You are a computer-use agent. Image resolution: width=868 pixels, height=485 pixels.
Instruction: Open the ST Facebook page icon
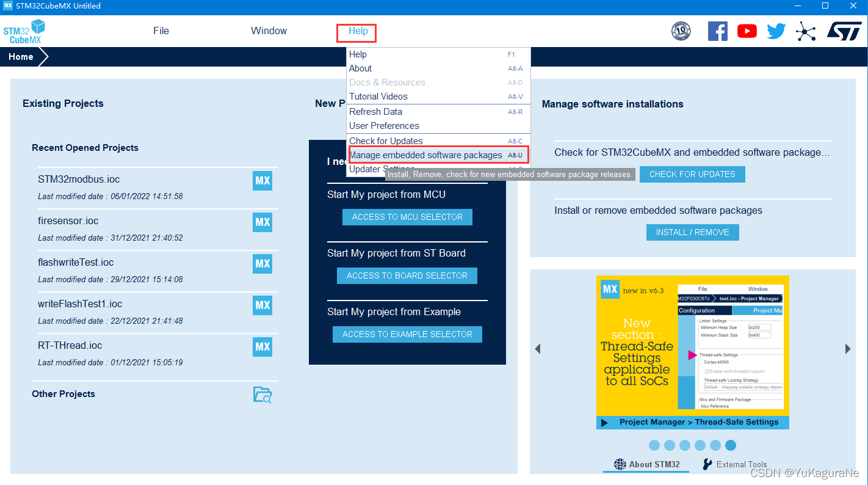coord(718,31)
